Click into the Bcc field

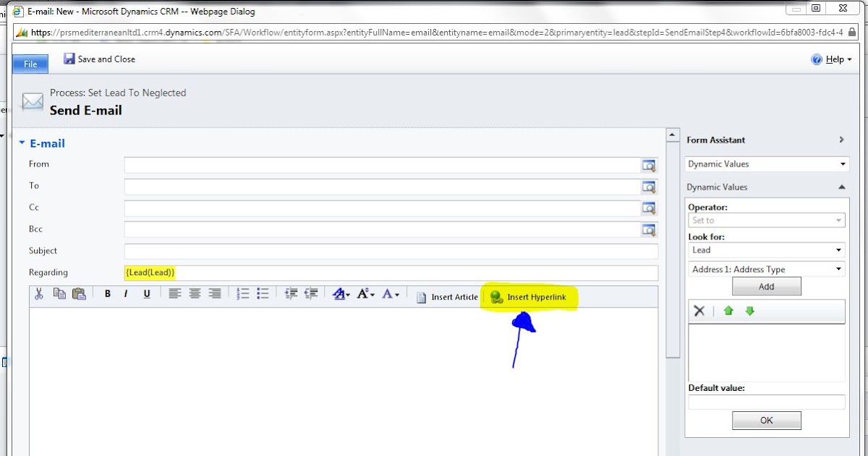(383, 230)
